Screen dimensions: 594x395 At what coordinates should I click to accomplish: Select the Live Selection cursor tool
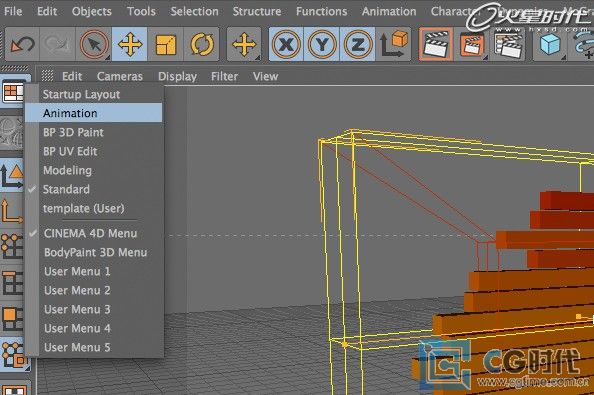coord(94,44)
